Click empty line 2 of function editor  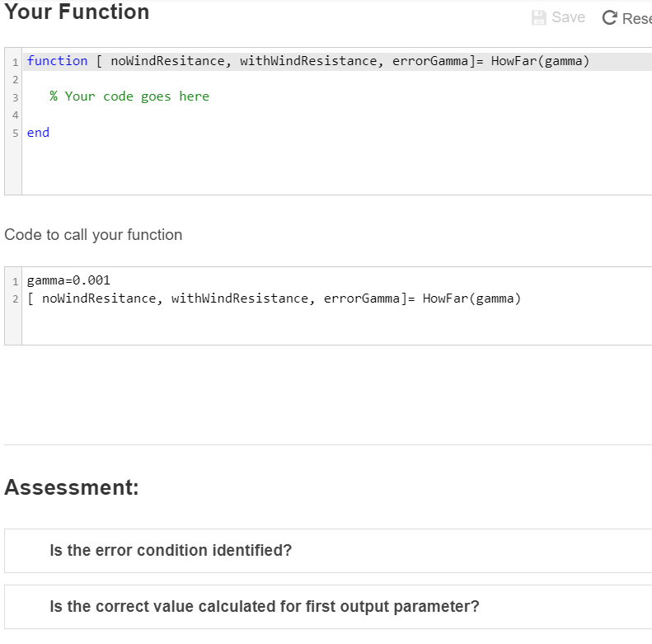(x=247, y=79)
